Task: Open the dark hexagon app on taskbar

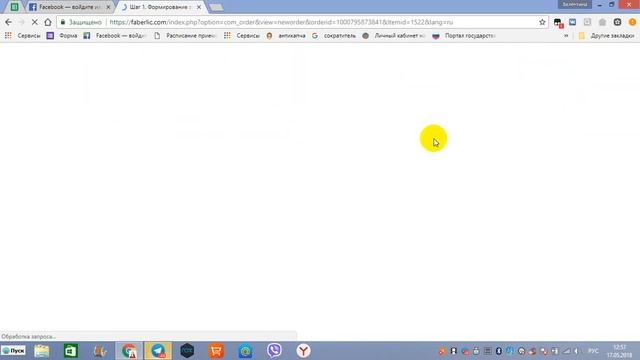Action: coord(187,351)
